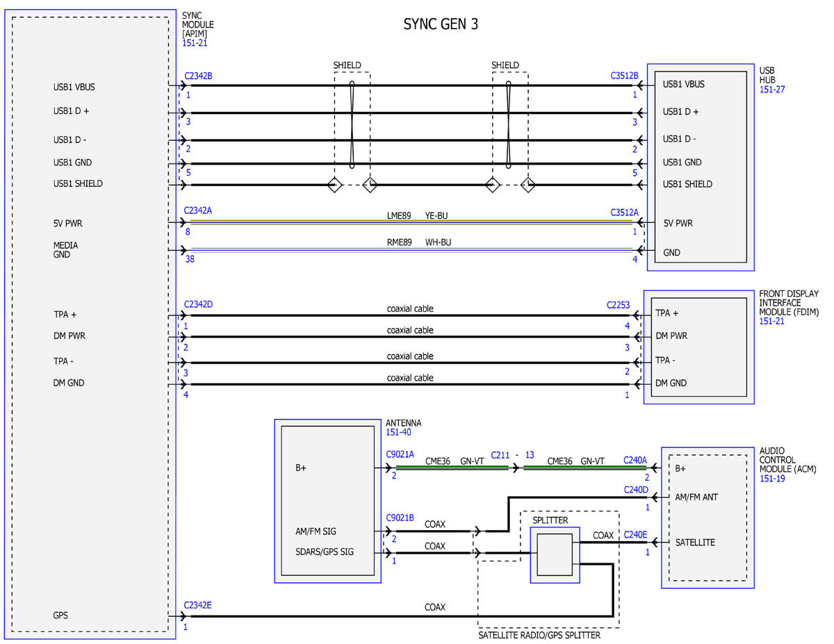Viewport: 834px width, 644px height.
Task: Open the C9021A connector link
Action: pyautogui.click(x=400, y=454)
